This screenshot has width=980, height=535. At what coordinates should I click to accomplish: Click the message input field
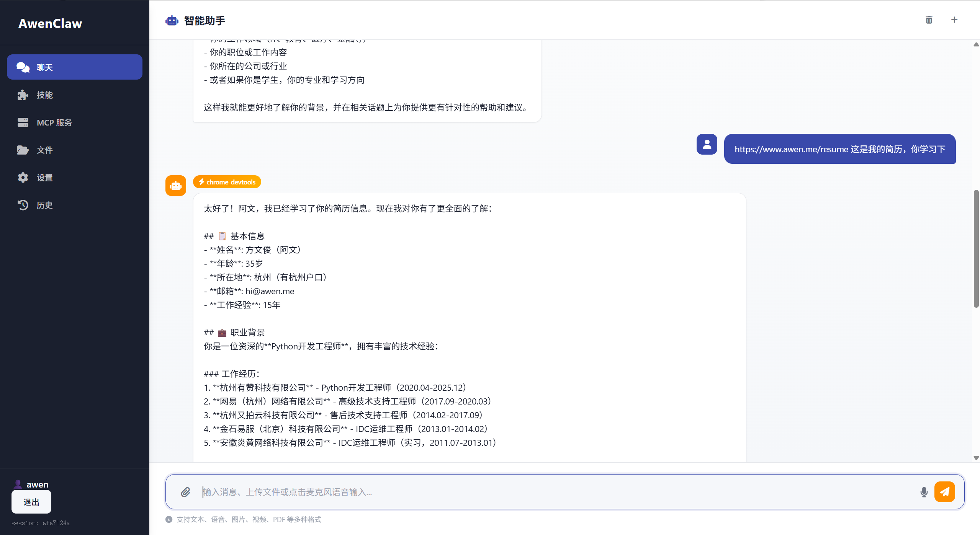460,491
